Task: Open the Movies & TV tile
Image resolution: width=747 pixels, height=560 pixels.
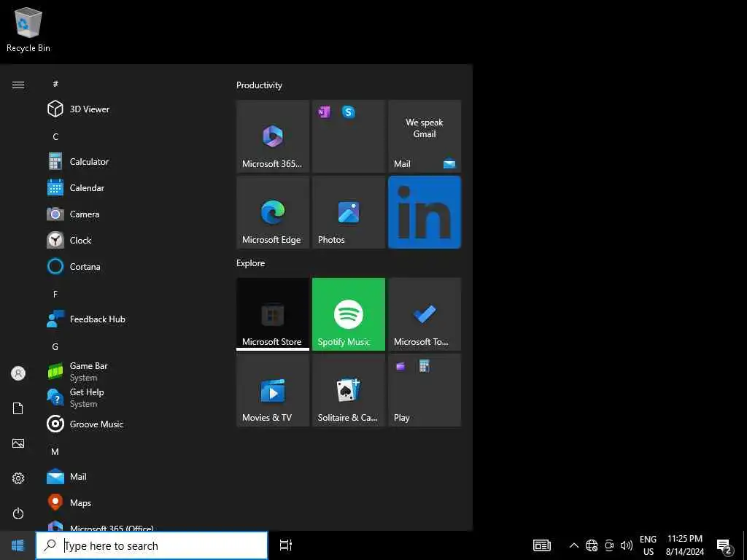Action: coord(273,390)
